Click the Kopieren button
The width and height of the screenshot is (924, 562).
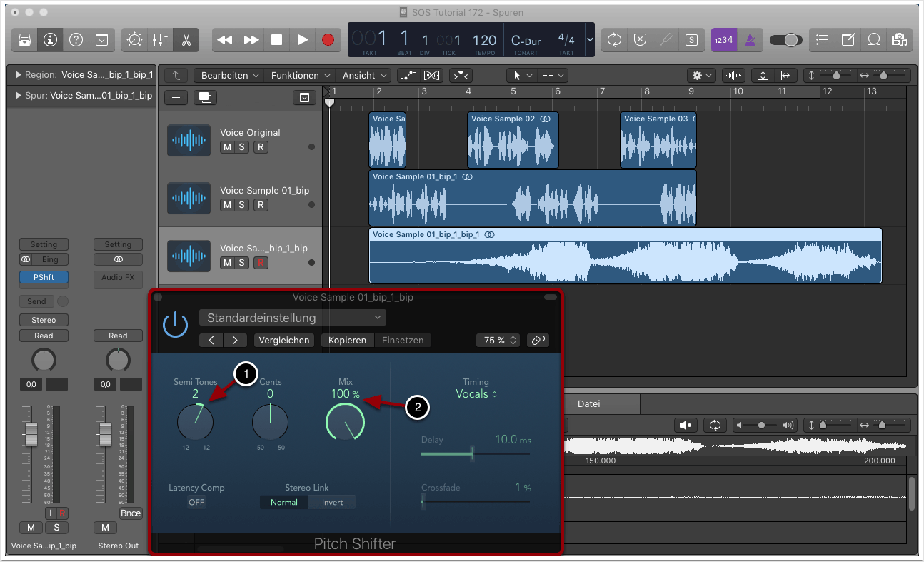coord(347,341)
